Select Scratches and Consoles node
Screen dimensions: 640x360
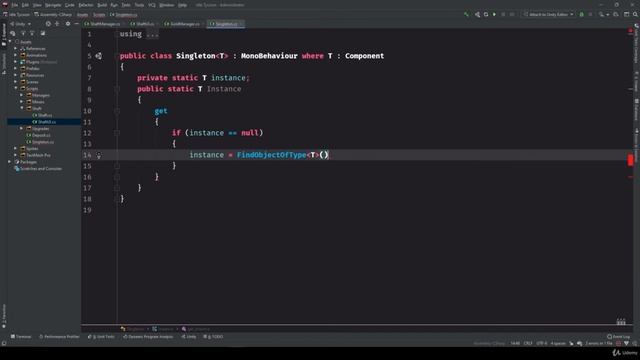pos(38,169)
